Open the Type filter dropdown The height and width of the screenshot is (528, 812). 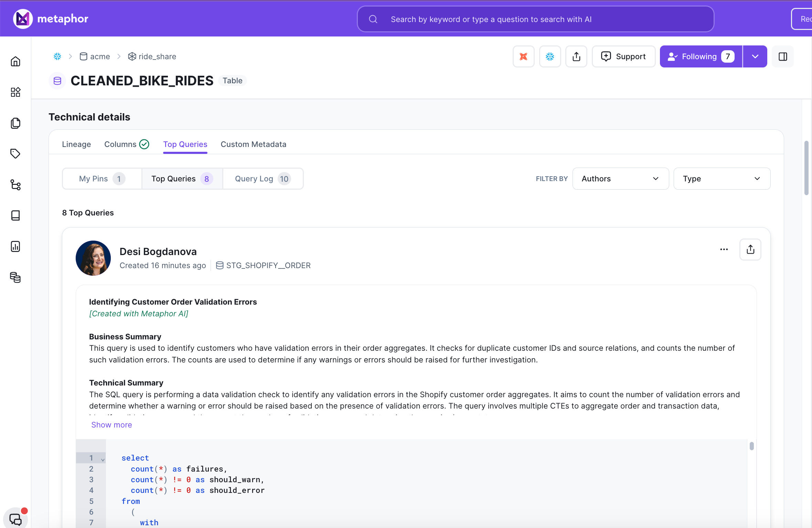point(722,179)
